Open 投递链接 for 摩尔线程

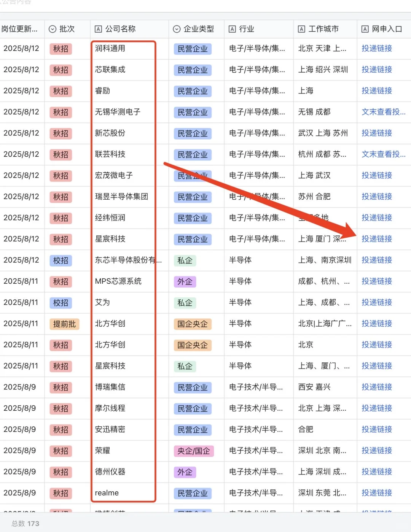pos(377,408)
